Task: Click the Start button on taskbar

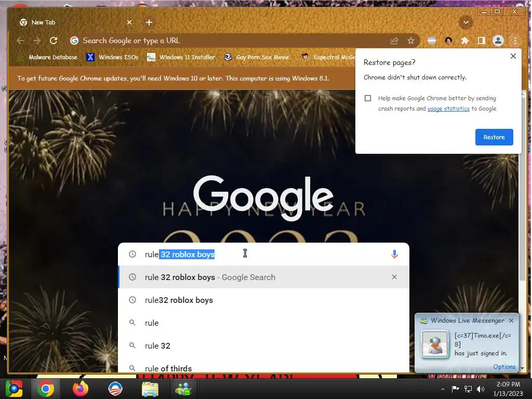Action: point(14,389)
